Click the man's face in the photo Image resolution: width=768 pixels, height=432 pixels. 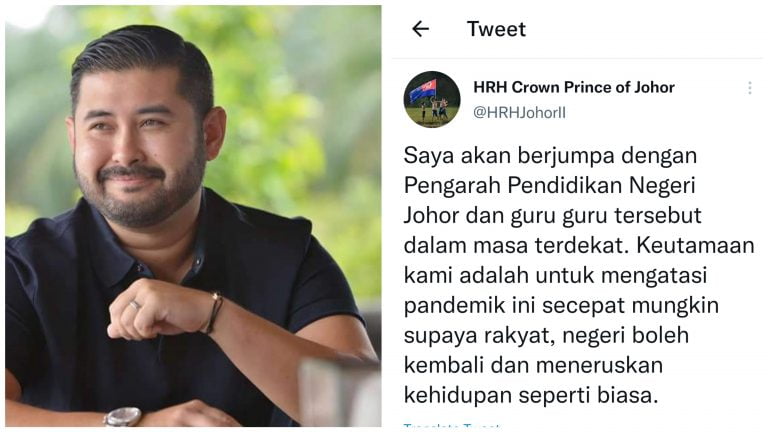coord(139,147)
